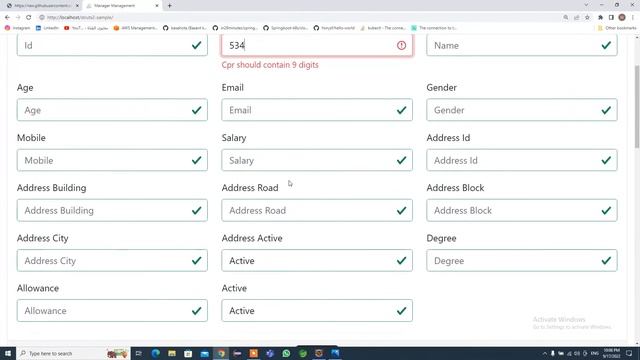
Task: Click the red error icon in Cpr field
Action: click(402, 45)
